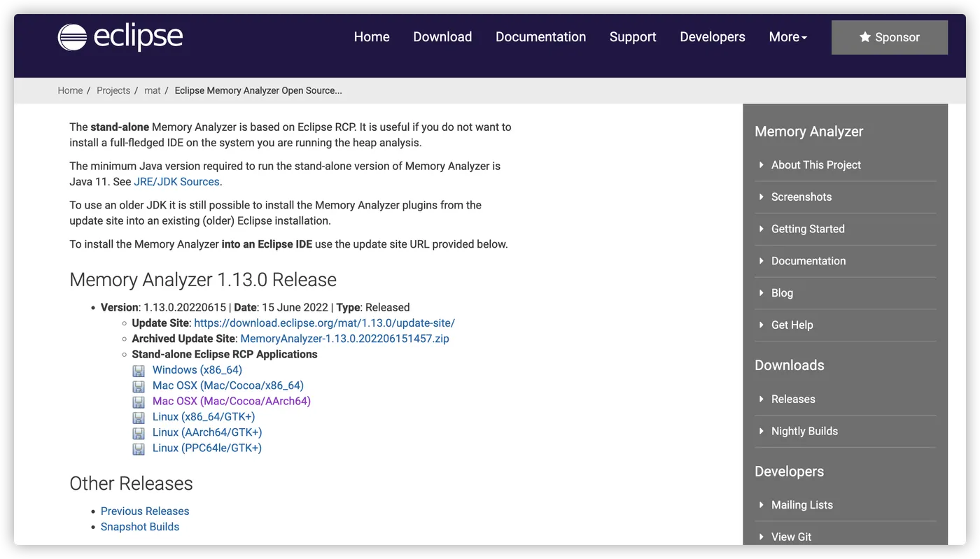Click the star icon in Sponsor button
This screenshot has height=559, width=980.
point(865,37)
